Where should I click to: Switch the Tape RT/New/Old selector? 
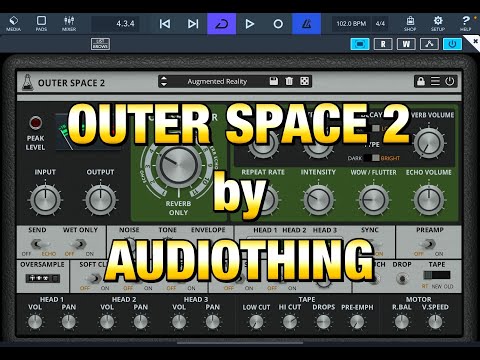pos(436,275)
